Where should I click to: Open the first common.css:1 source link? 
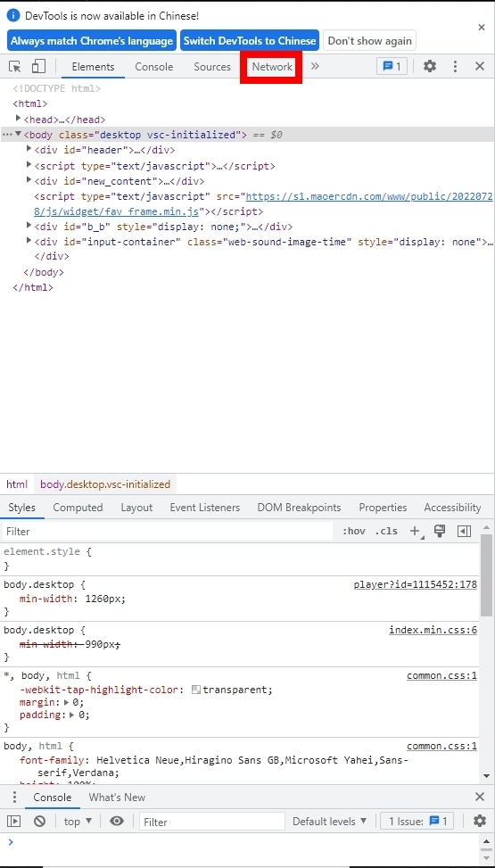[x=441, y=675]
